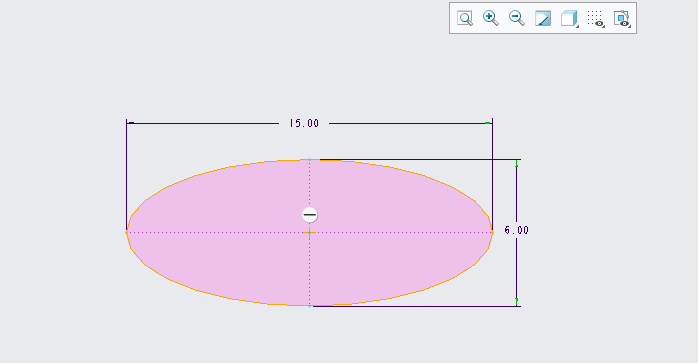Open the Display Style cube dropdown

[x=569, y=18]
